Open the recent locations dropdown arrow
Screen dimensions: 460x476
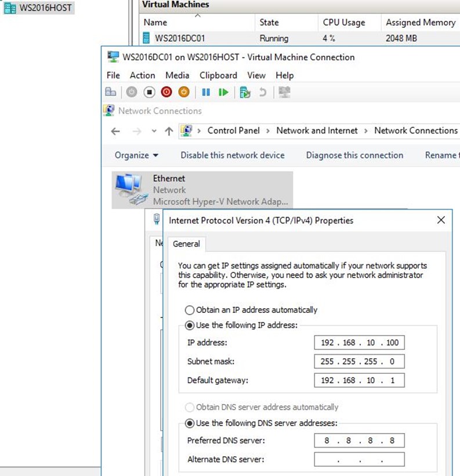pyautogui.click(x=154, y=131)
